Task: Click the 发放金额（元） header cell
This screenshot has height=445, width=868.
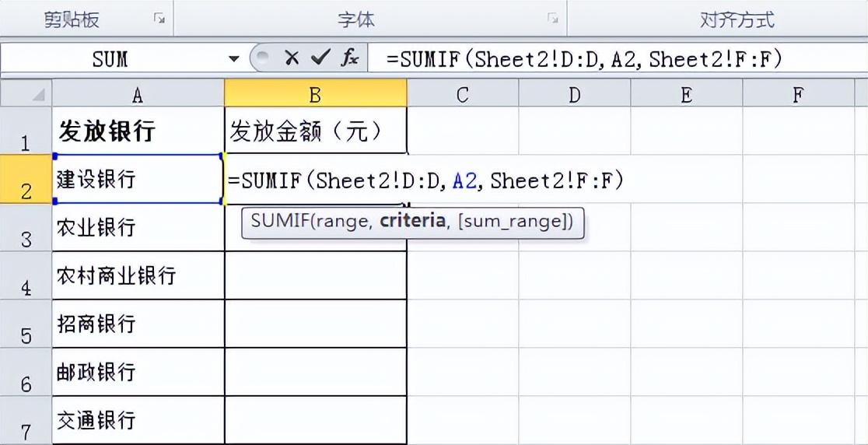Action: (315, 131)
